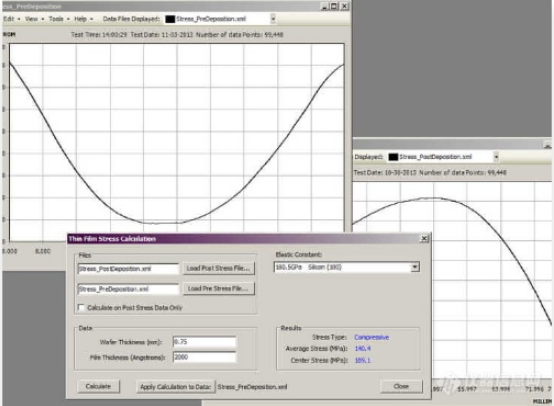This screenshot has height=406, width=554.
Task: Open the Help menu
Action: point(80,19)
